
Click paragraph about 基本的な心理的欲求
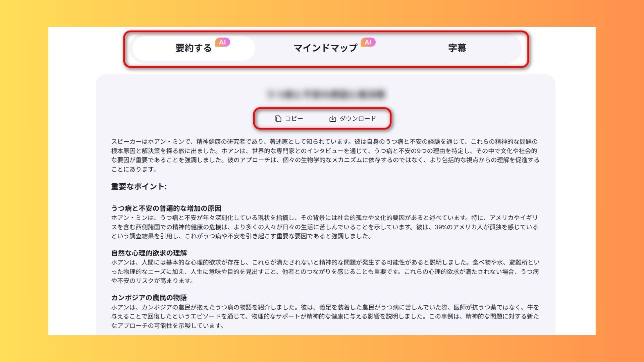point(325,271)
